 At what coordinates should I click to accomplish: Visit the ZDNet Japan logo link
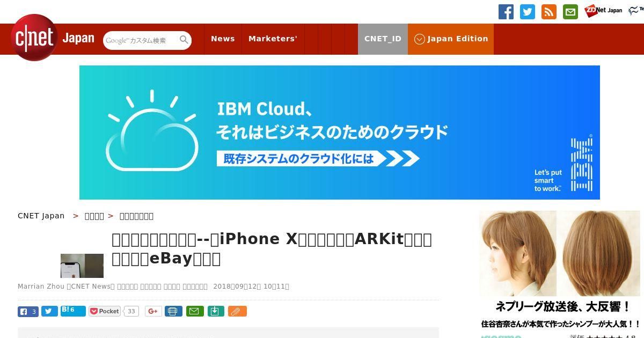point(603,10)
